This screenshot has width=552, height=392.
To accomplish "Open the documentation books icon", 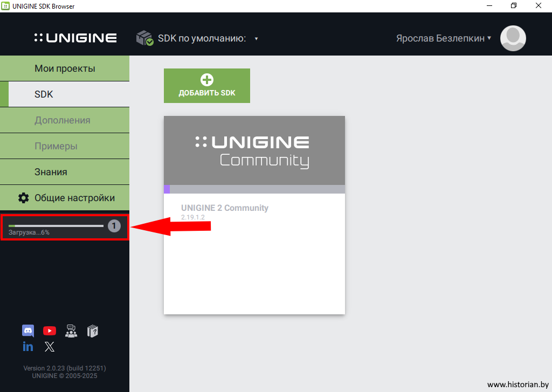I will coord(93,331).
